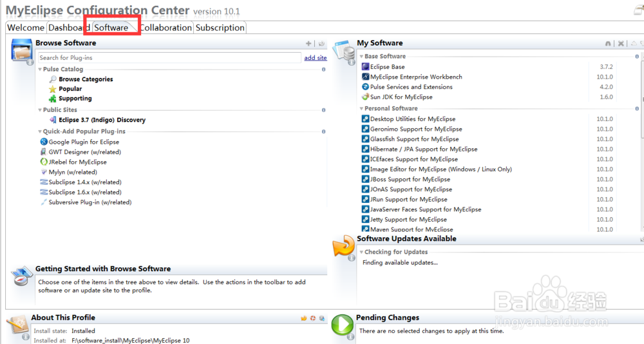Viewport: 644px width, 344px height.
Task: Collapse the Base Software group
Action: click(361, 56)
